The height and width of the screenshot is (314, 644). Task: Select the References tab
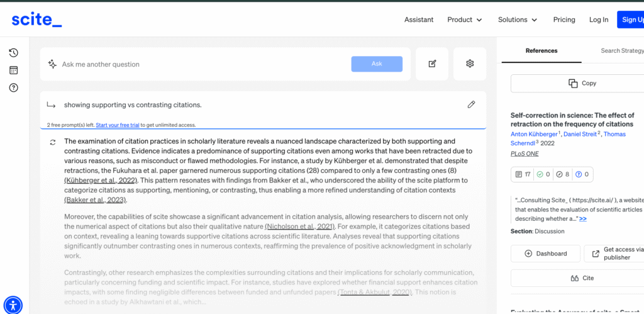pyautogui.click(x=541, y=51)
